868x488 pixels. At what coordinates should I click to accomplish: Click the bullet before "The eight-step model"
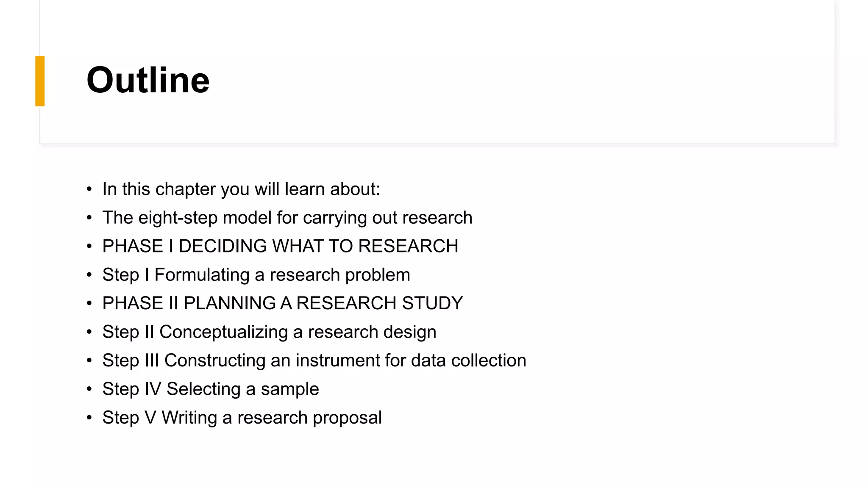pyautogui.click(x=89, y=218)
